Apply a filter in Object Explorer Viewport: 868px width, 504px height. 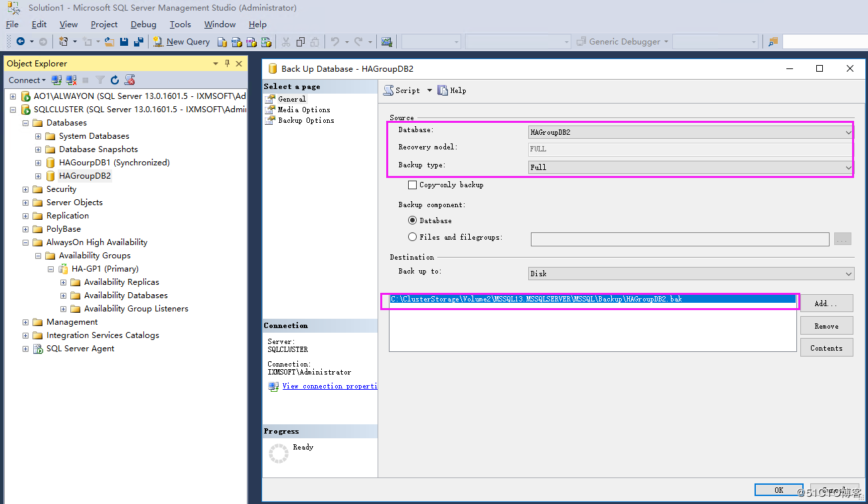point(100,79)
